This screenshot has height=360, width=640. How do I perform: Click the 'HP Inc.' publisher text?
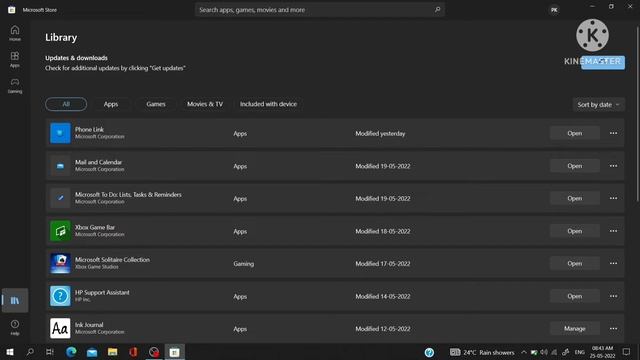pyautogui.click(x=83, y=300)
